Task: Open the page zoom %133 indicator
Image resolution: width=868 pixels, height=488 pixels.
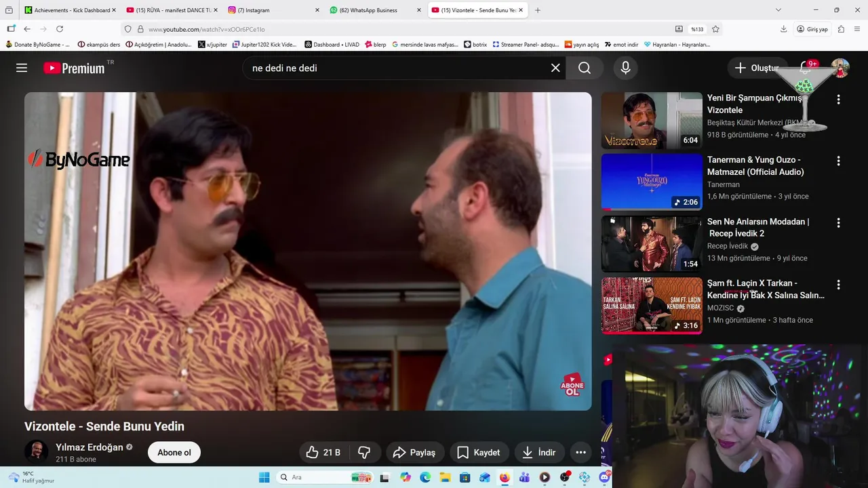Action: (x=697, y=29)
